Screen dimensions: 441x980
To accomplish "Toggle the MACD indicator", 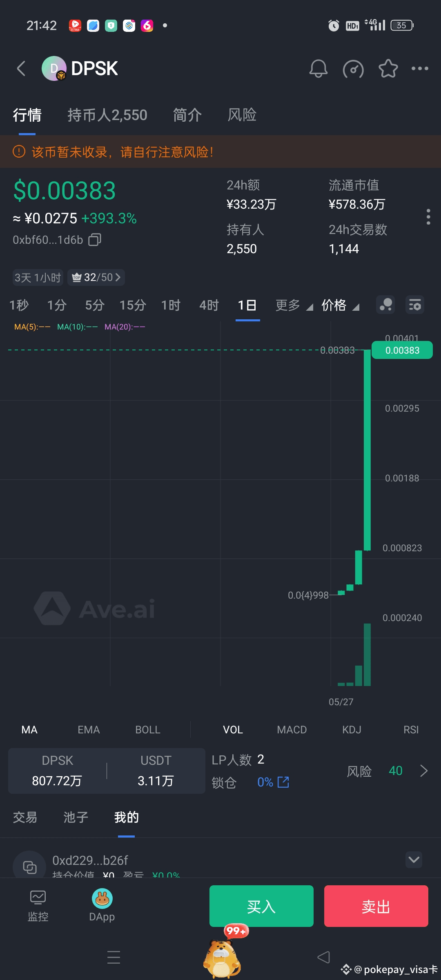I will click(292, 730).
